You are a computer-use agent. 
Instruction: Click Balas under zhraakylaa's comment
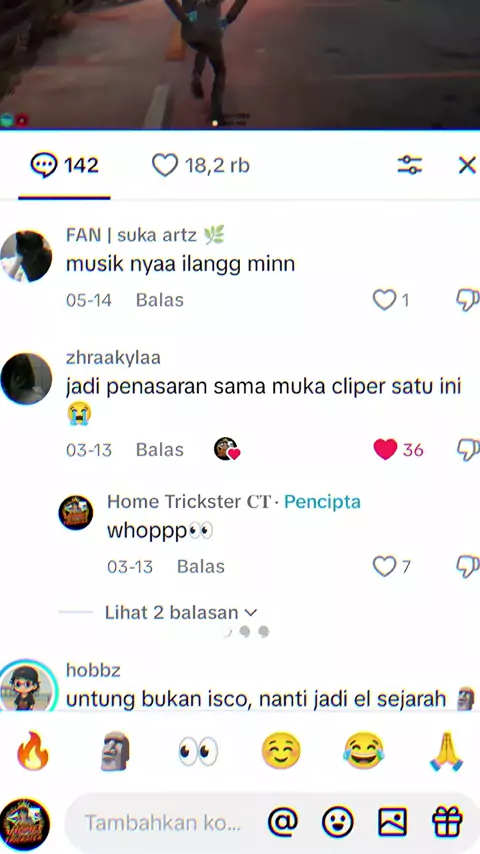coord(160,450)
